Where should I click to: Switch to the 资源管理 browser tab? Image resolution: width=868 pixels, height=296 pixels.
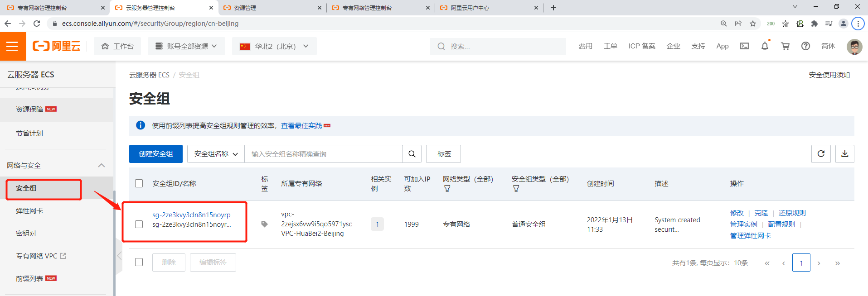(x=272, y=8)
